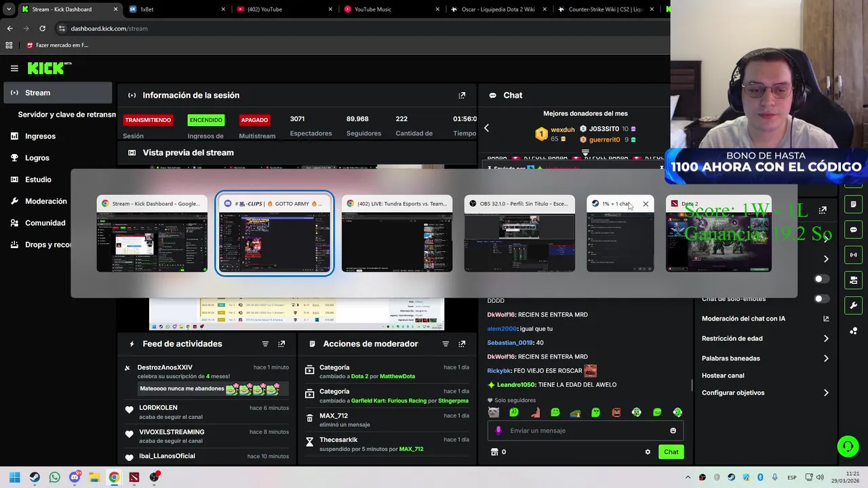
Task: Open Servidor y clave de retransmisión
Action: click(x=66, y=115)
